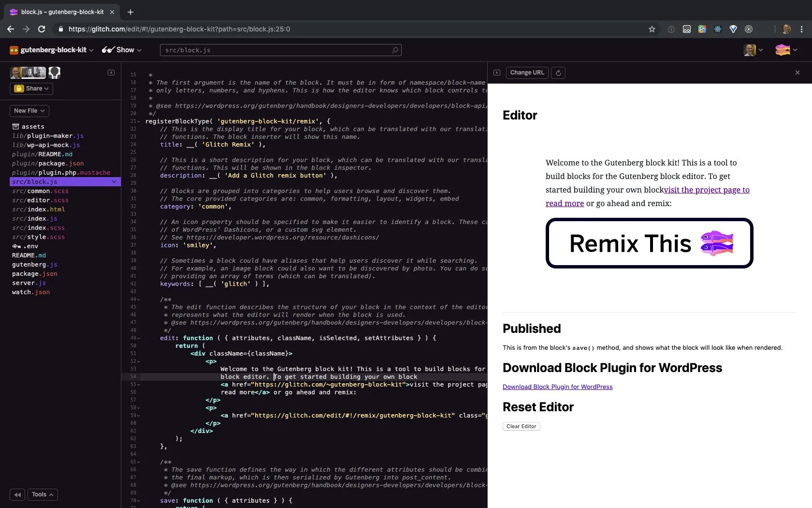The width and height of the screenshot is (812, 508).
Task: Open the React DevTools extension icon
Action: click(718, 29)
